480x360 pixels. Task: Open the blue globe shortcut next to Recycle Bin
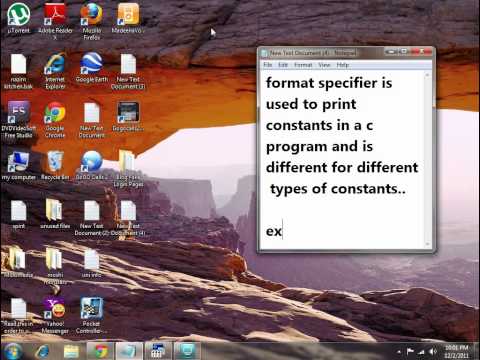click(92, 166)
